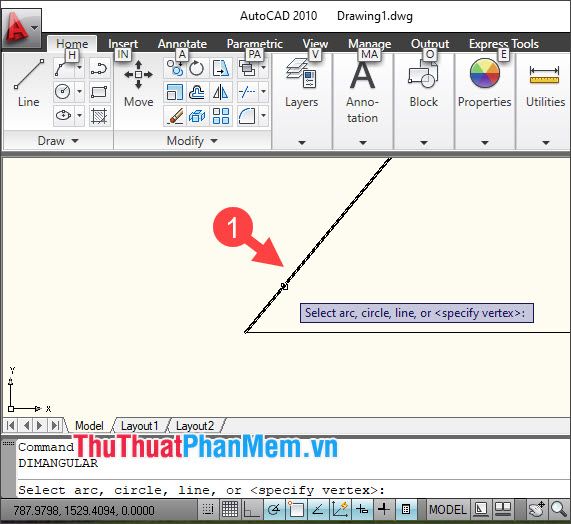The height and width of the screenshot is (524, 571).
Task: Select the Scale tool
Action: 175,92
